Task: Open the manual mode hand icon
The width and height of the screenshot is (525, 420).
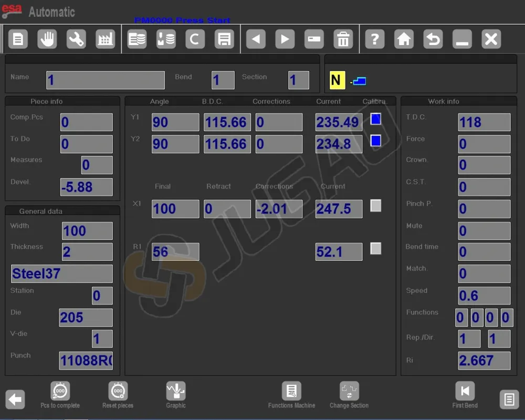Action: (x=47, y=39)
